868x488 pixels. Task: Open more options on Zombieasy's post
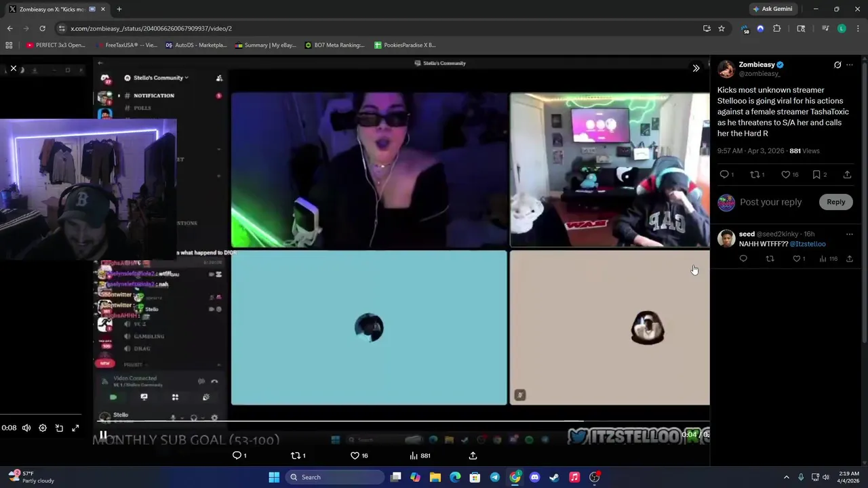(x=850, y=65)
